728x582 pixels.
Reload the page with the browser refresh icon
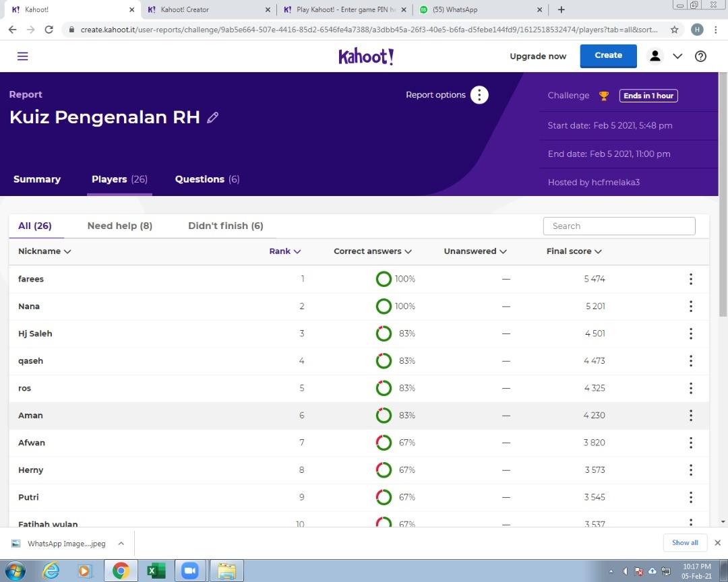tap(49, 30)
